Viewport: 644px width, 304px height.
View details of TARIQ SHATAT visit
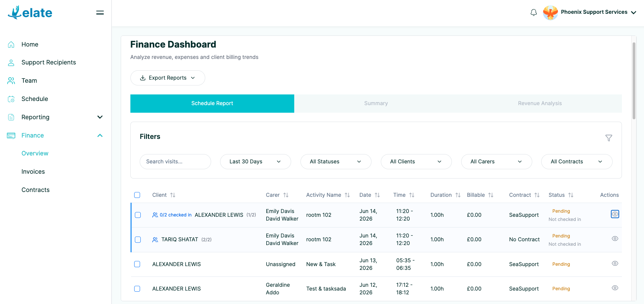615,239
